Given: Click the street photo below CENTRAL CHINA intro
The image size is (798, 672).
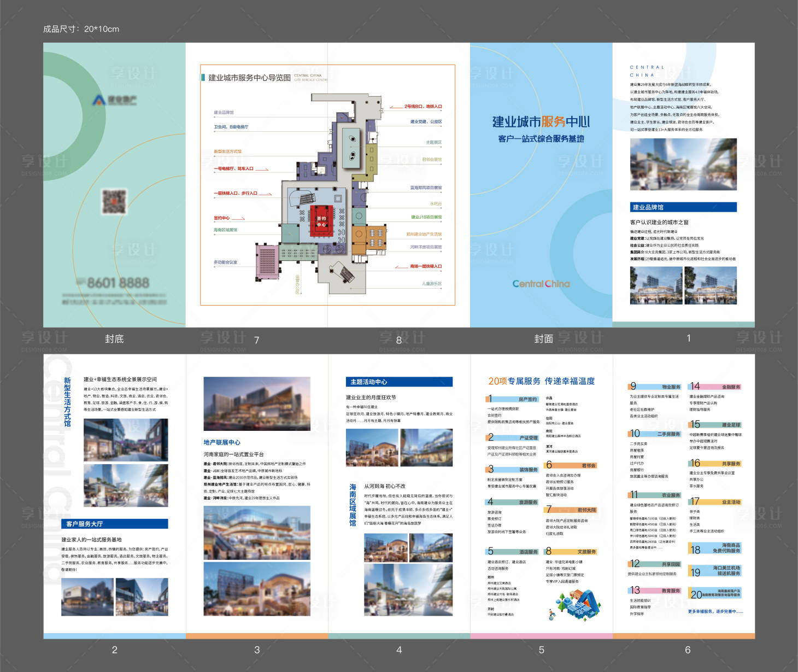Looking at the screenshot, I should coord(683,164).
